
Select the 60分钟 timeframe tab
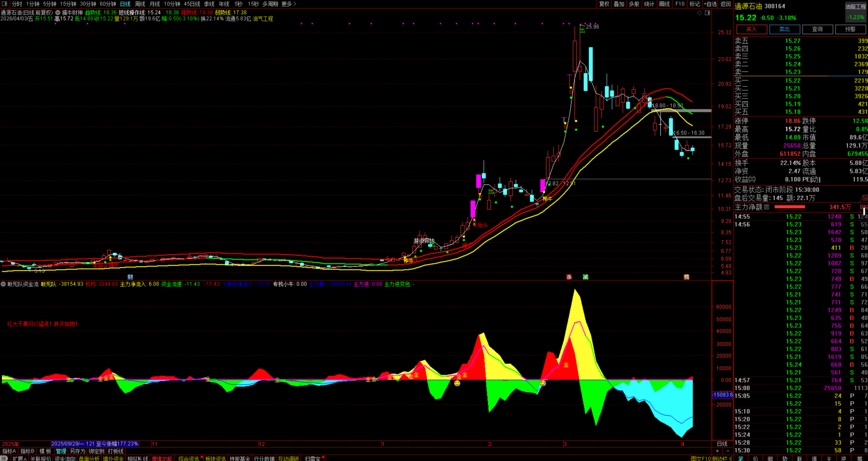pos(108,4)
